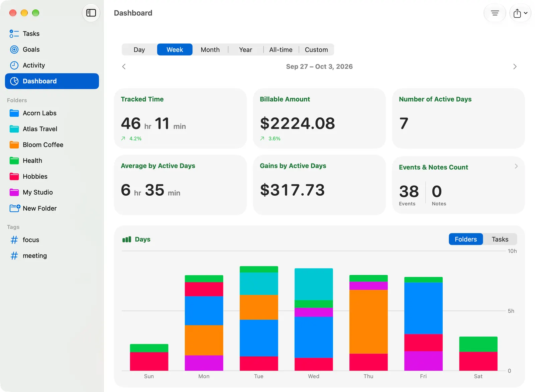535x392 pixels.
Task: Open the Hobbies folder
Action: coord(52,176)
